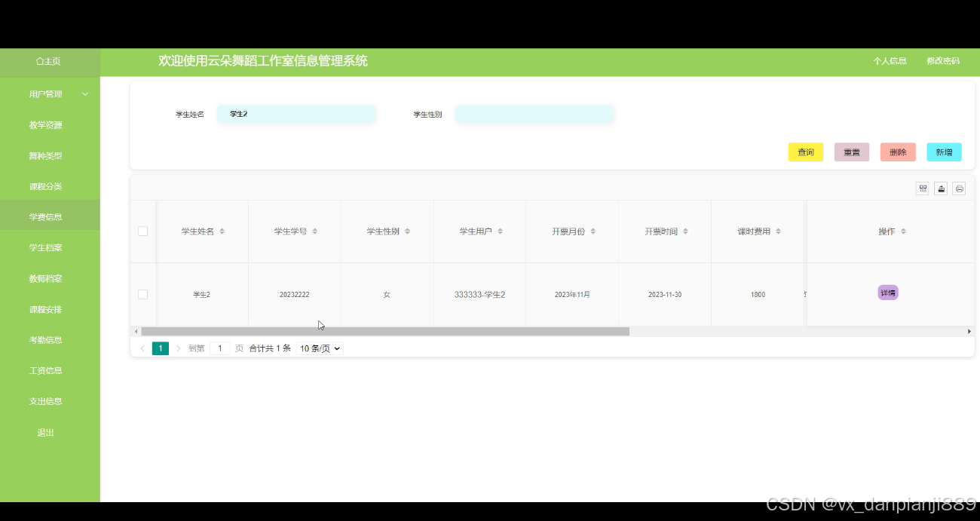
Task: Click the yellow 查询 button
Action: (806, 152)
